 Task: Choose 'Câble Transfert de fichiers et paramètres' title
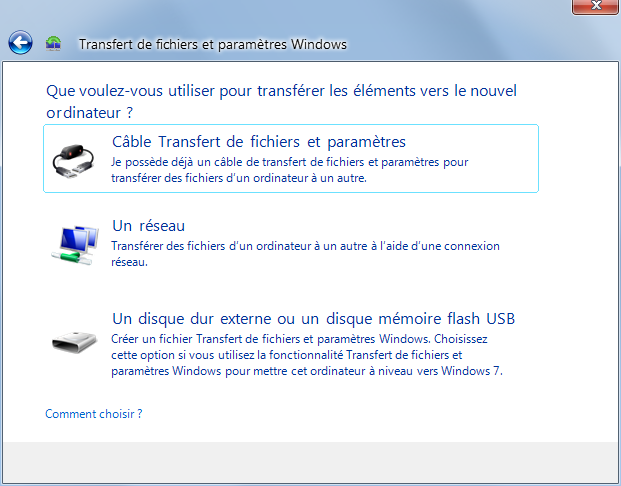(259, 142)
